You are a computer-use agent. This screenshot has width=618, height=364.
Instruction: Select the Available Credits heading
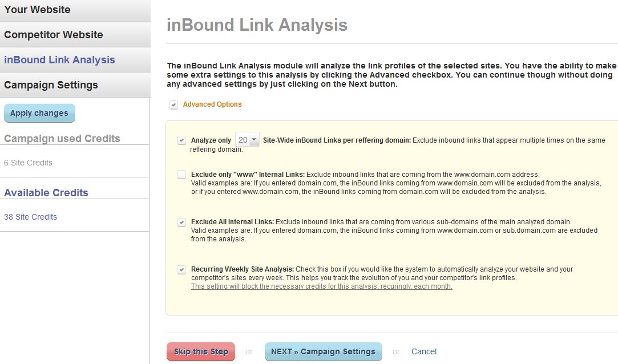(x=46, y=193)
